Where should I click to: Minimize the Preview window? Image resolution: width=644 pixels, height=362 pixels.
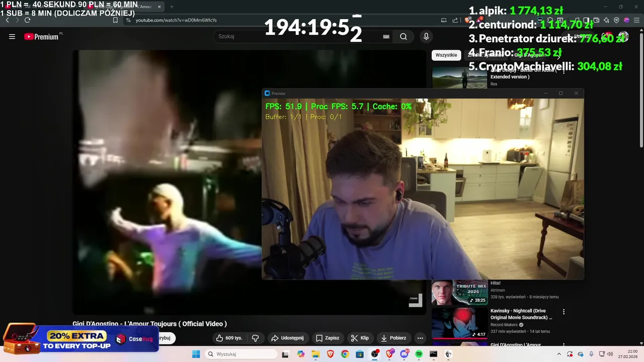click(546, 93)
